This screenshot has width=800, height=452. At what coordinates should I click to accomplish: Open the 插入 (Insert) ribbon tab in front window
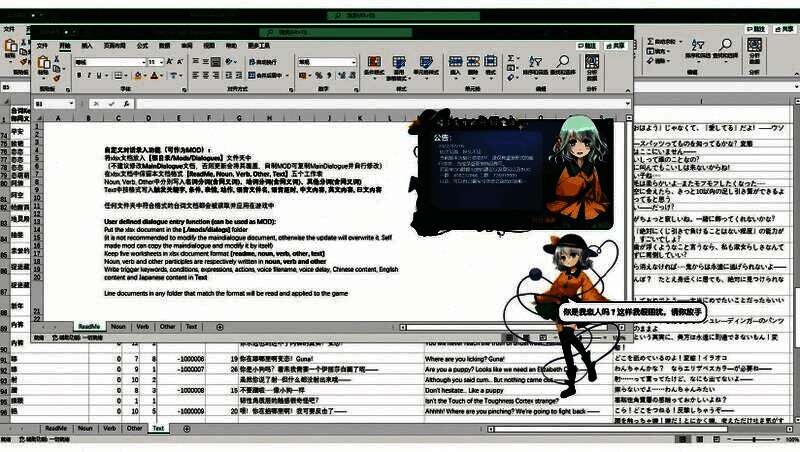click(87, 45)
